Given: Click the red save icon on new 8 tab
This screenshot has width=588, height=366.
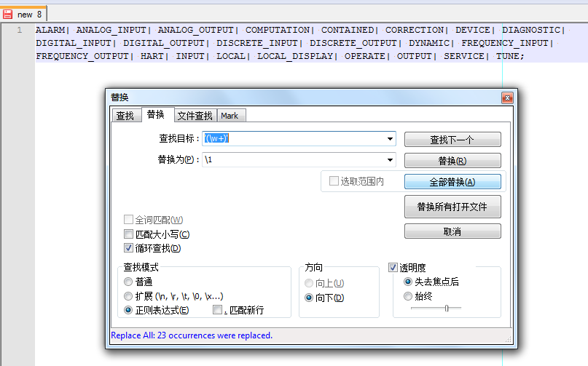Looking at the screenshot, I should pos(7,14).
